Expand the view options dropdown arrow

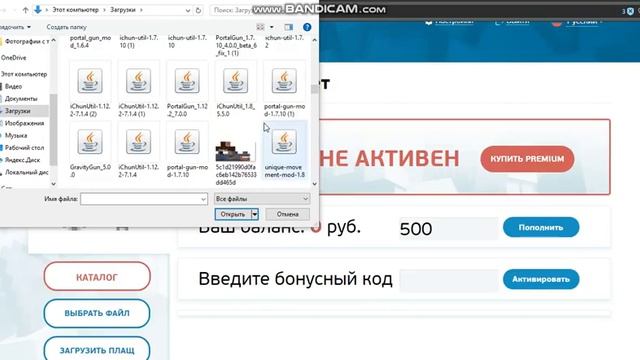[x=272, y=27]
